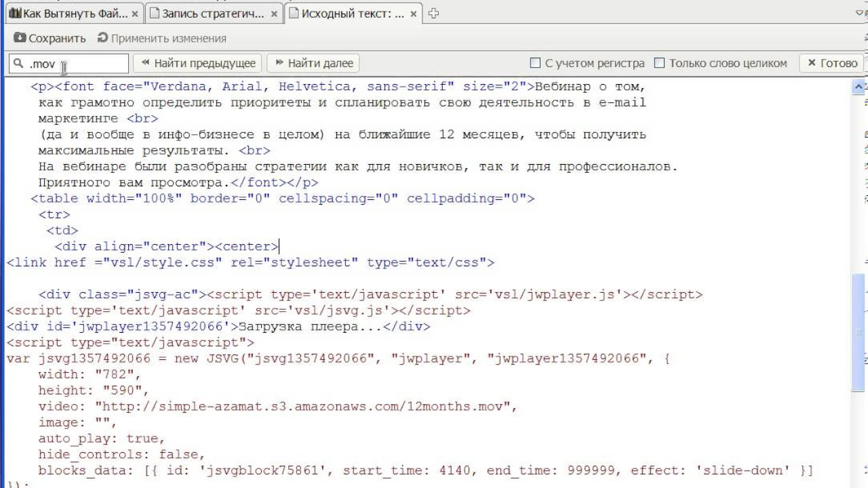Select the 'Исходный текст: ...' tab
This screenshot has width=868, height=488.
click(x=352, y=14)
